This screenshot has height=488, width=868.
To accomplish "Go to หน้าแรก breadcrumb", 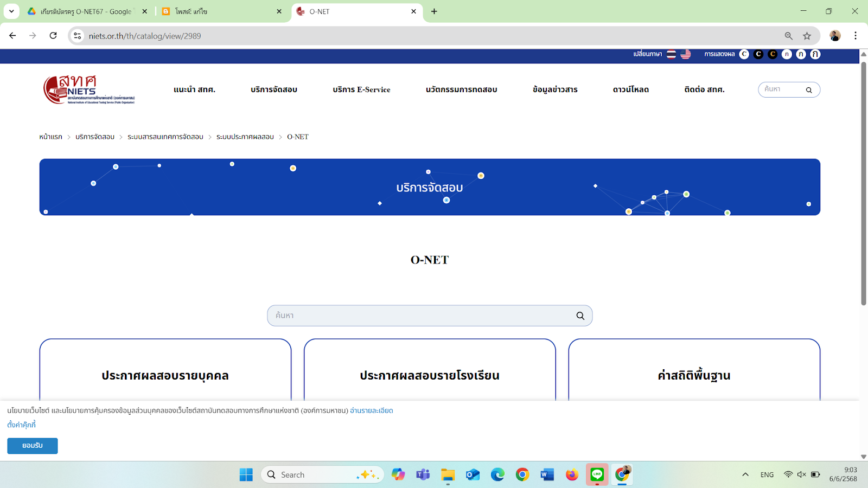I will click(x=50, y=137).
